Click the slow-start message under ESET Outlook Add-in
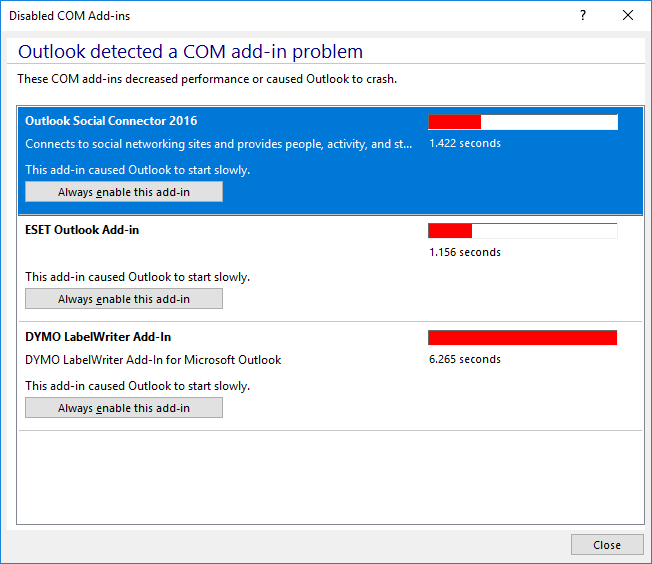This screenshot has width=652, height=564. pos(138,277)
